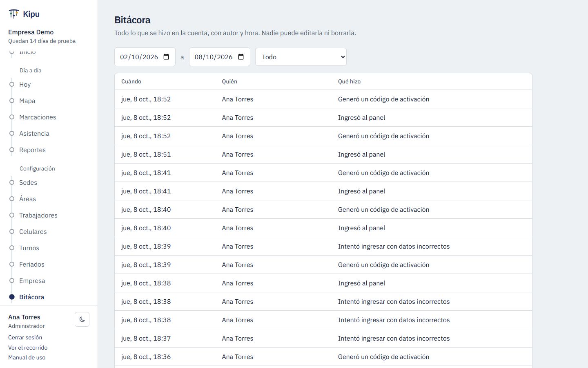The height and width of the screenshot is (368, 588).
Task: Open Manual de uso link
Action: (x=27, y=357)
